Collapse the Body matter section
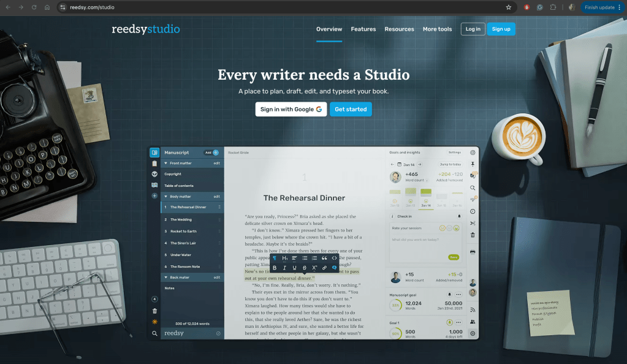627x364 pixels. [x=165, y=196]
